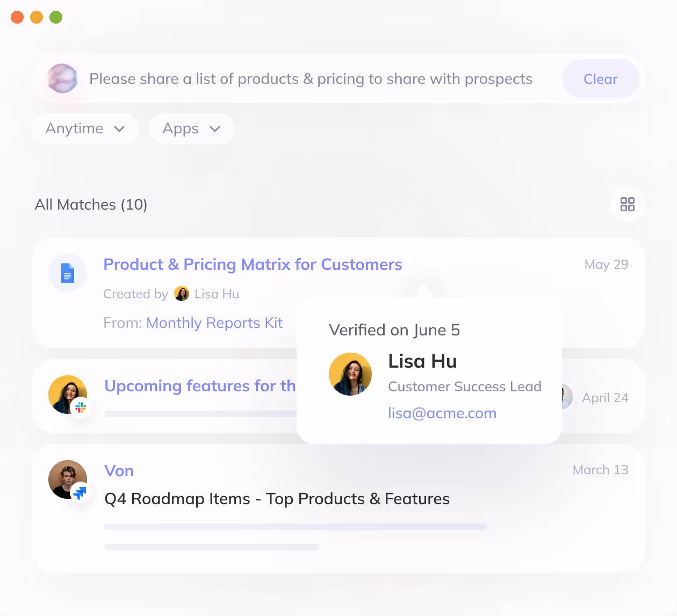Open Von's result title
Image resolution: width=677 pixels, height=616 pixels.
(119, 471)
